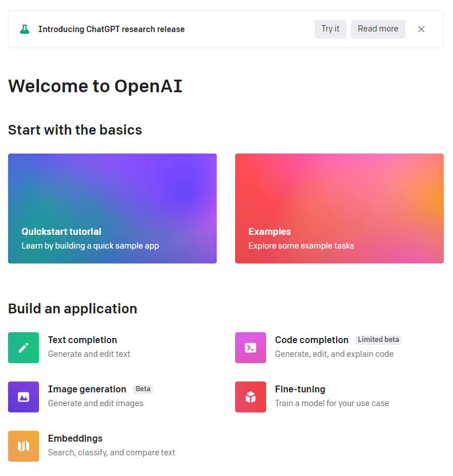
Task: Open the Examples card
Action: (x=339, y=209)
